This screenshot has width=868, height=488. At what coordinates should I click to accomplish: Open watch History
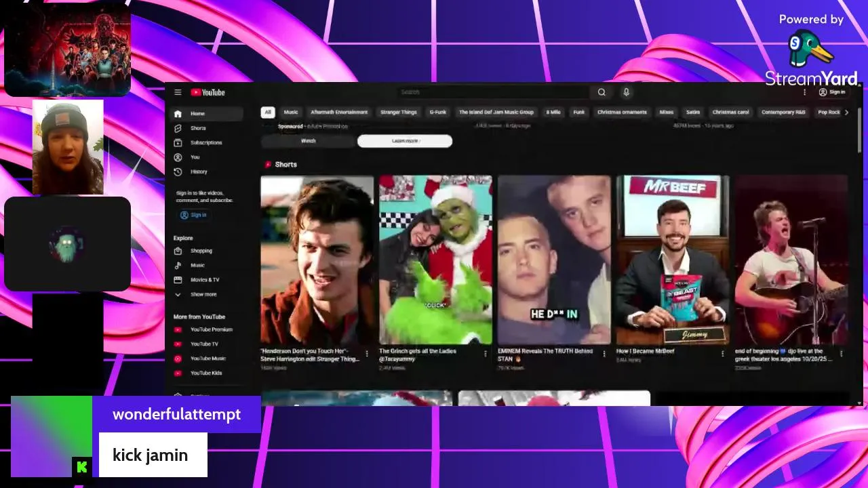207,171
